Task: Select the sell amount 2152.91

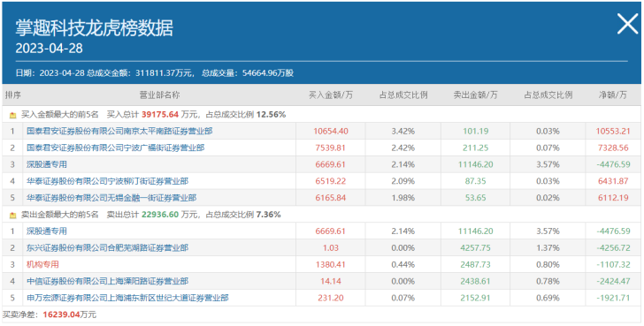Action: (475, 298)
